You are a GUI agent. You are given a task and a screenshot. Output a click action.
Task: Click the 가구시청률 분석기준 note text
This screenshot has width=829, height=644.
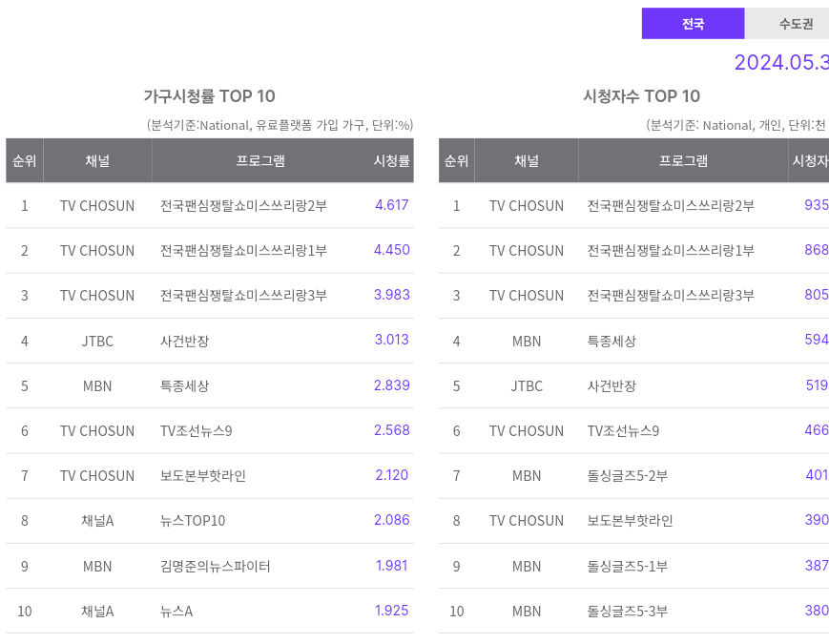(280, 125)
